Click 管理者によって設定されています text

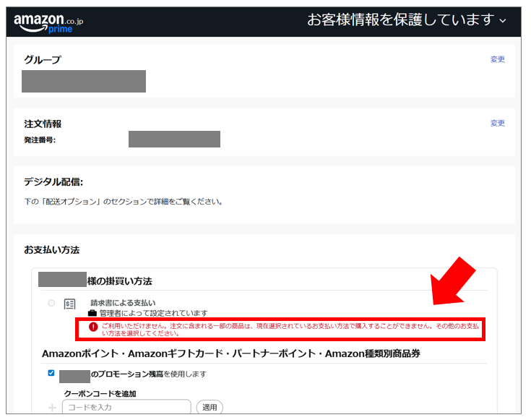pyautogui.click(x=153, y=313)
